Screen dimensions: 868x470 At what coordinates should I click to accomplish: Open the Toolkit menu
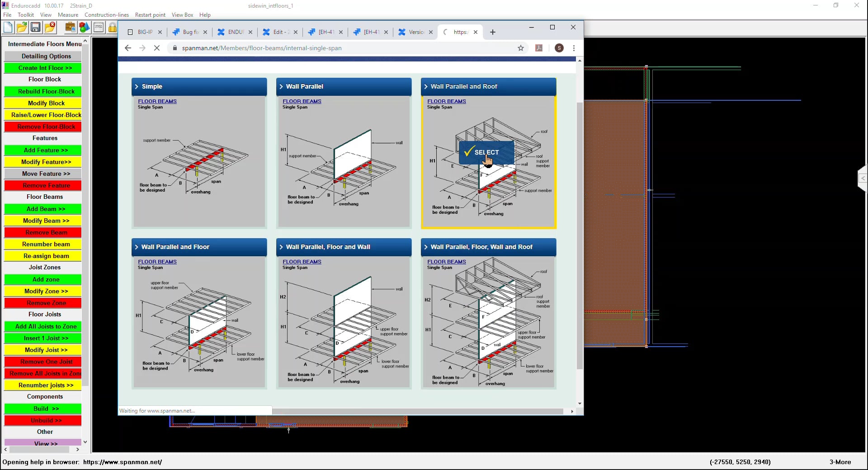25,15
